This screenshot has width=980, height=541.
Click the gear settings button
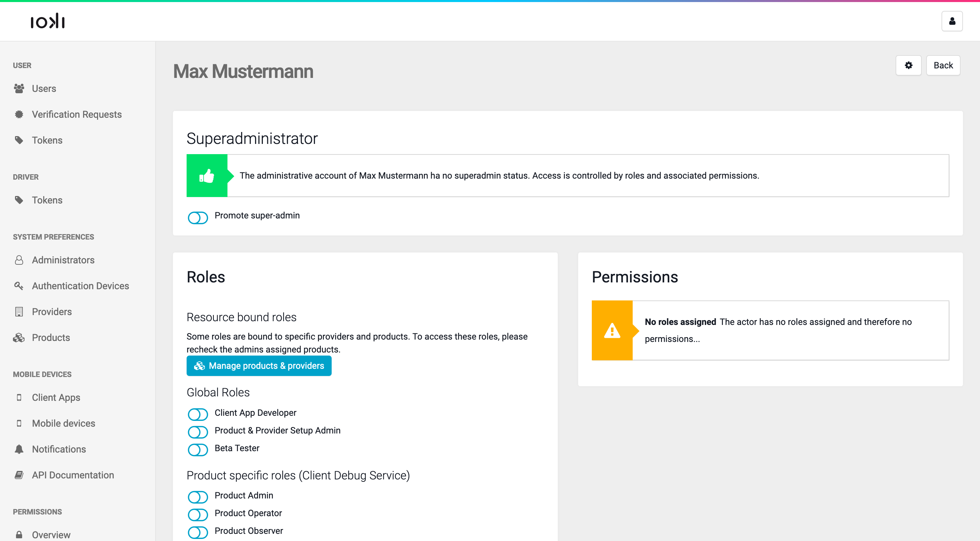(x=908, y=65)
